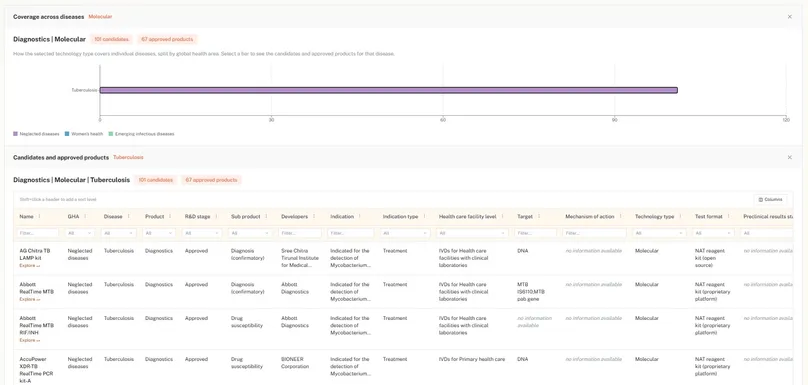Open the Sub product column menu icon
This screenshot has height=385, width=808.
pos(266,216)
